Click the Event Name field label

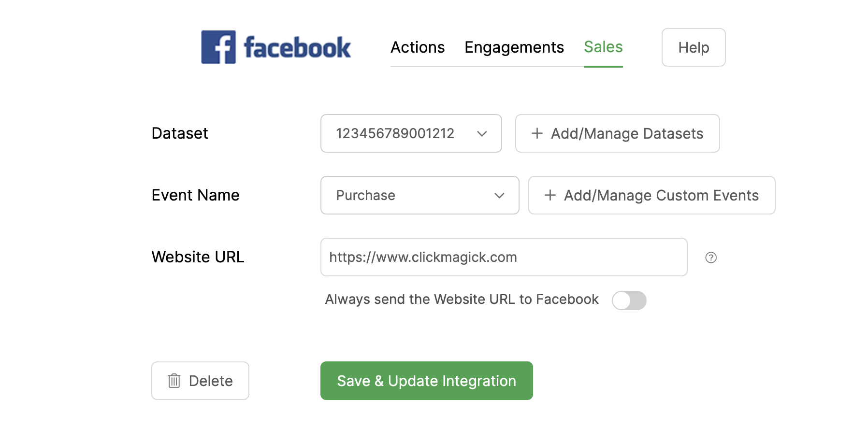tap(195, 195)
